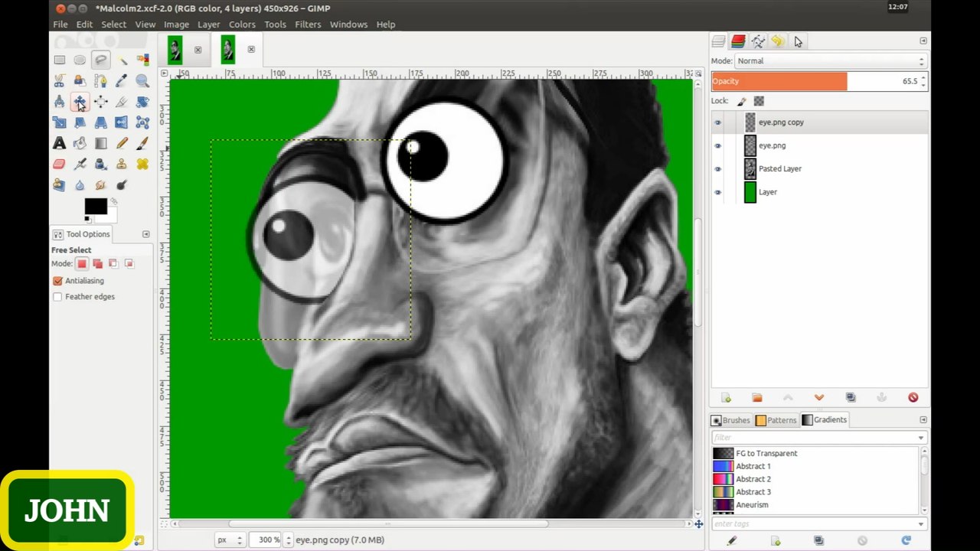Select the eye.png copy layer thumbnail

pyautogui.click(x=750, y=122)
